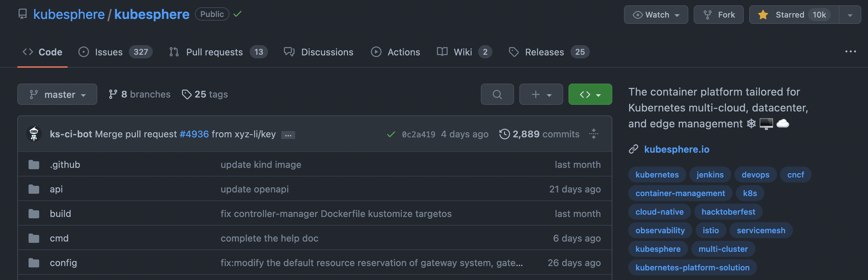Open the .github folder
Viewport: 868px width, 280px height.
coord(65,164)
